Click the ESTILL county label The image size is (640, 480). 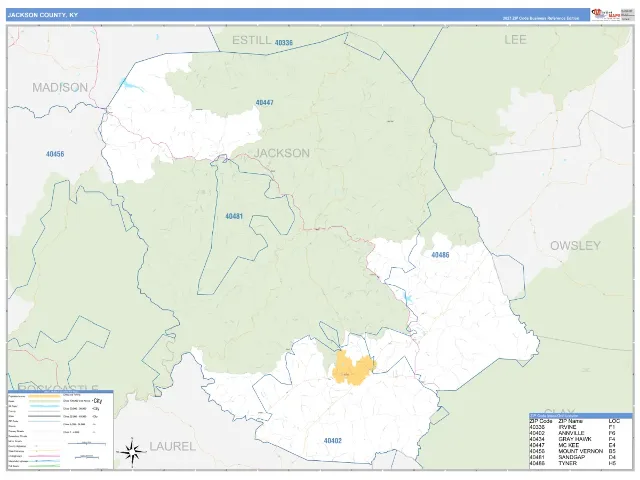pyautogui.click(x=251, y=40)
